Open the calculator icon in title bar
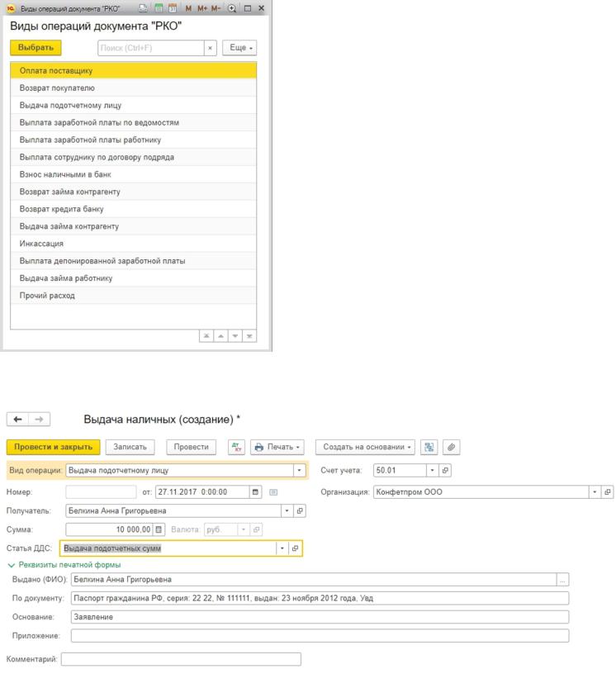This screenshot has width=616, height=688. (x=159, y=8)
